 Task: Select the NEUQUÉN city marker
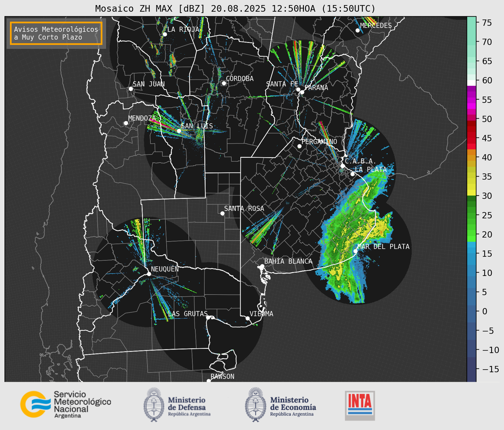(x=149, y=274)
